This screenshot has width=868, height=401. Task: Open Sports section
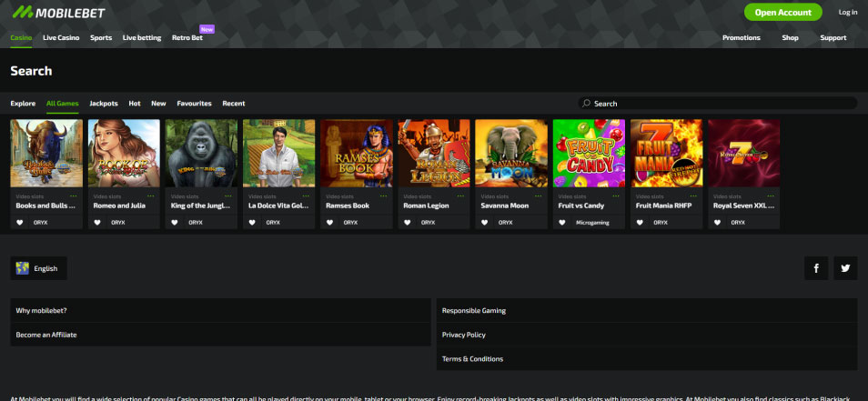pyautogui.click(x=101, y=37)
